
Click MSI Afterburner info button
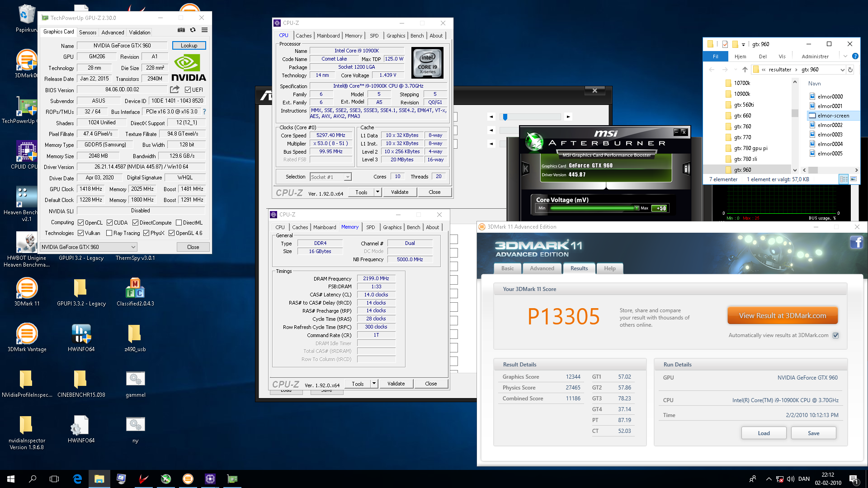(686, 169)
